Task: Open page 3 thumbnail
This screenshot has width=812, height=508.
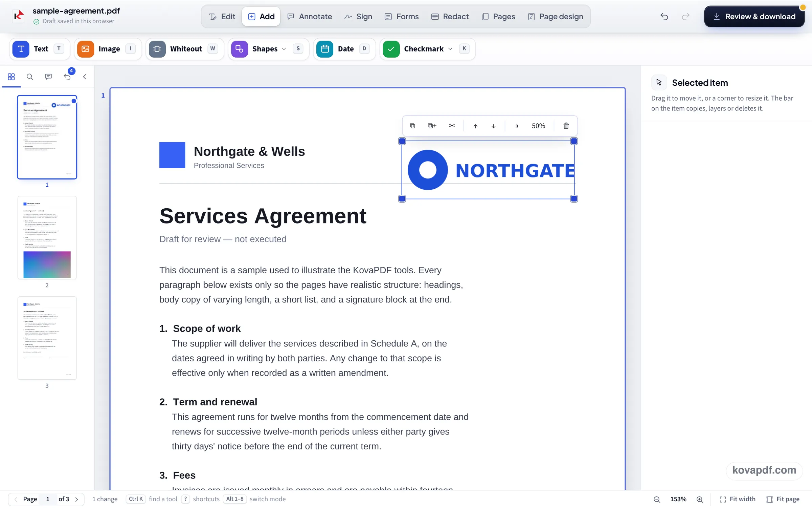Action: [47, 338]
